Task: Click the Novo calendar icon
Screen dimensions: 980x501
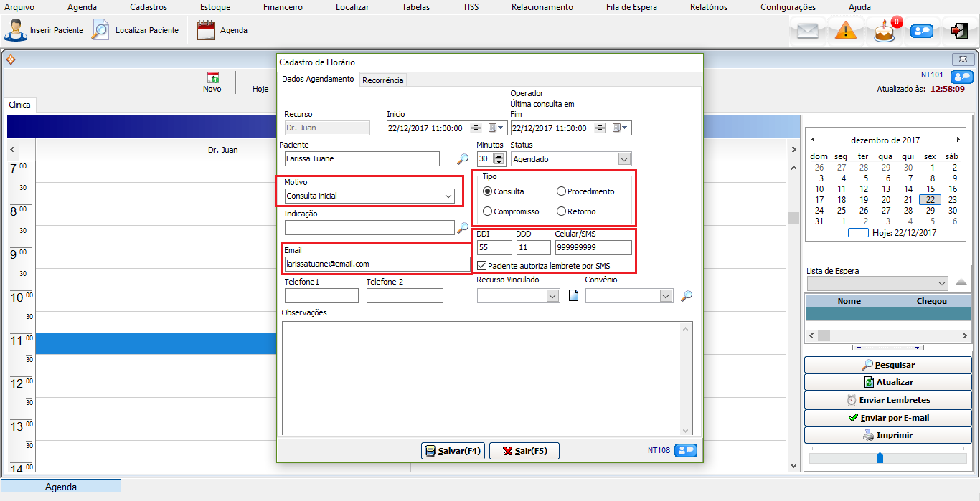Action: click(x=212, y=78)
